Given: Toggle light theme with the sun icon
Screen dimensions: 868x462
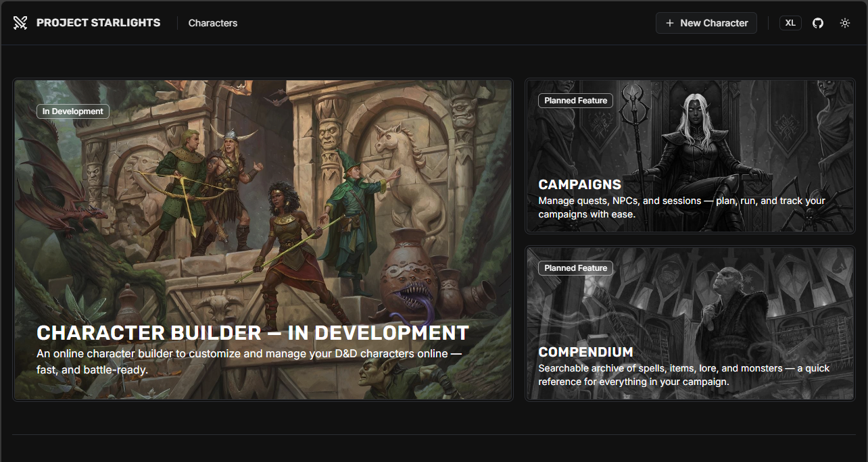Looking at the screenshot, I should point(845,23).
